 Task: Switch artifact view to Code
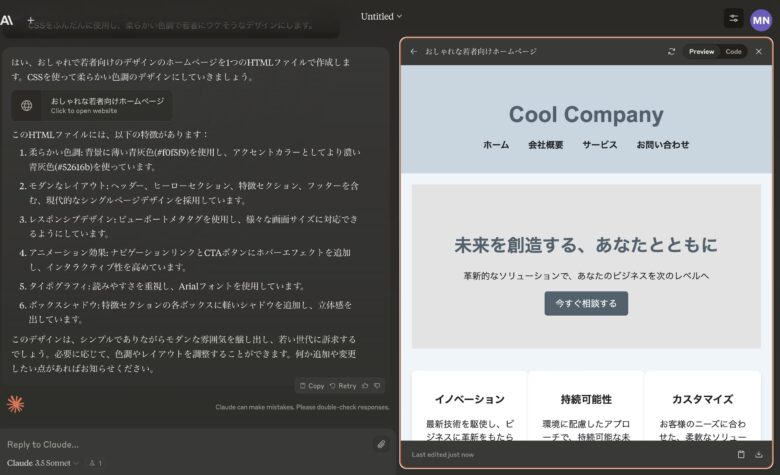point(733,51)
